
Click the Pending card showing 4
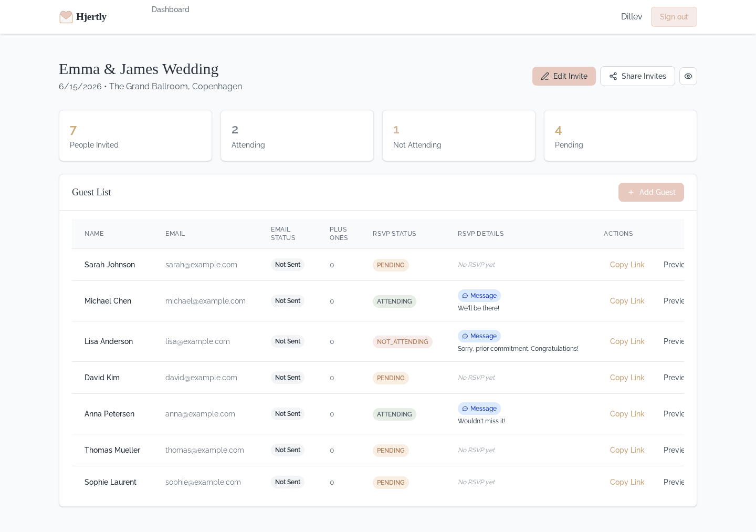tap(621, 135)
